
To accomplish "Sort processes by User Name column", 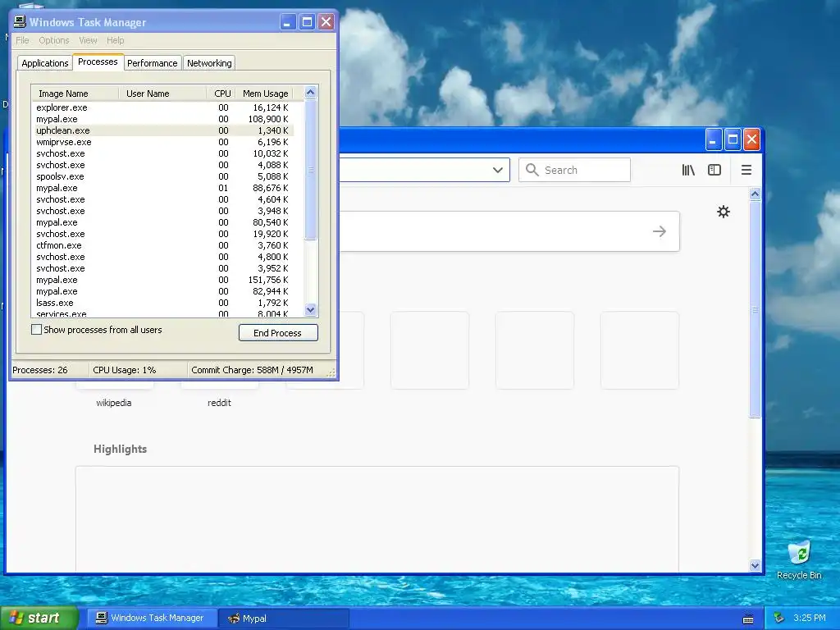I will [162, 94].
